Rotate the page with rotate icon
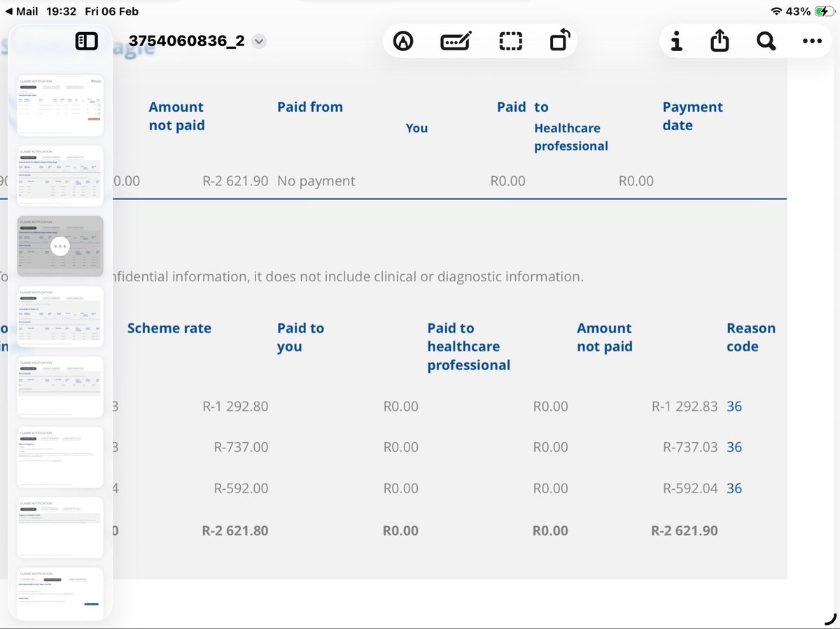This screenshot has width=840, height=629. click(561, 41)
